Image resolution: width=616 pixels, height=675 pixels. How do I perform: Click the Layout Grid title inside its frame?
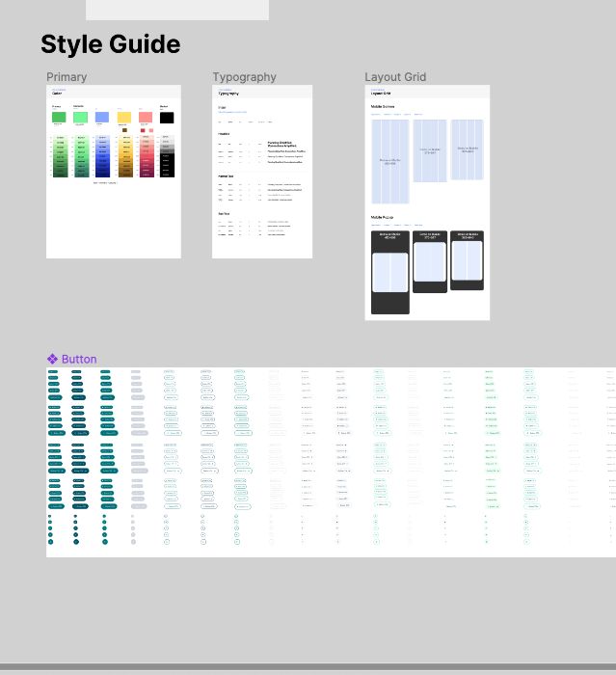pyautogui.click(x=381, y=93)
